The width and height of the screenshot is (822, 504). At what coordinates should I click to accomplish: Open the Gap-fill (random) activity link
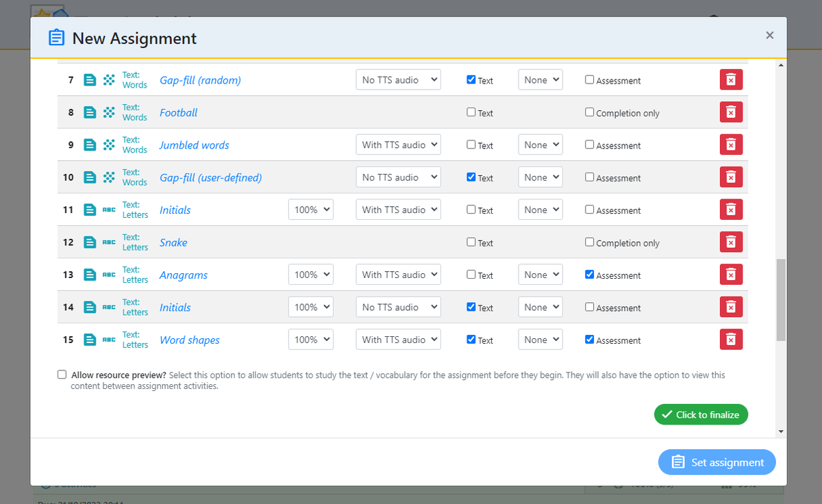point(200,80)
